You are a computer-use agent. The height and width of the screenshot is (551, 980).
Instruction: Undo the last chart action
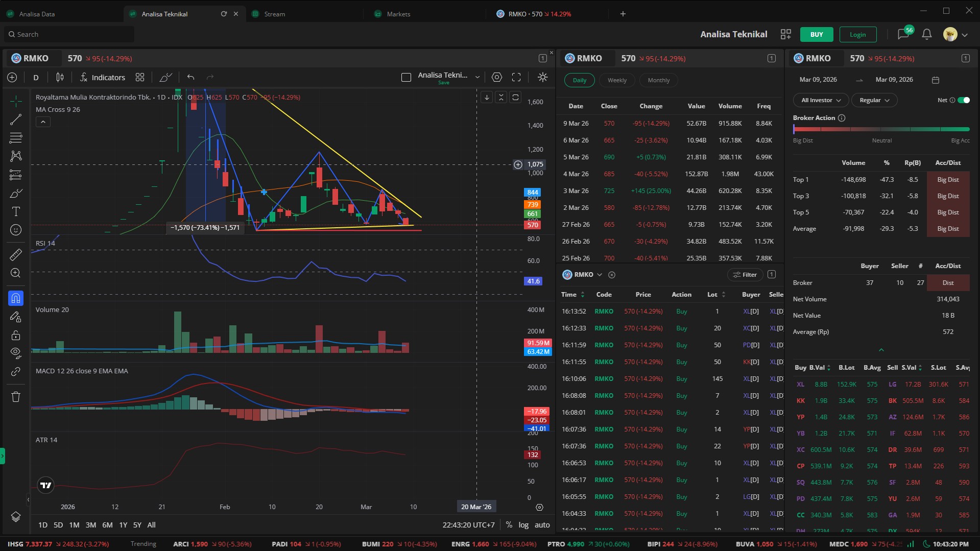(x=190, y=77)
